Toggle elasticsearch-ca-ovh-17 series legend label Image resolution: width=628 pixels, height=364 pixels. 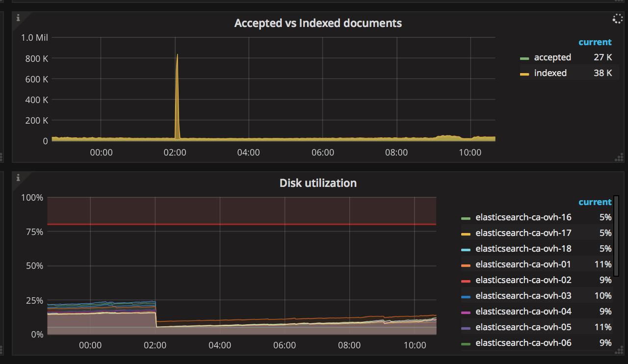point(523,233)
